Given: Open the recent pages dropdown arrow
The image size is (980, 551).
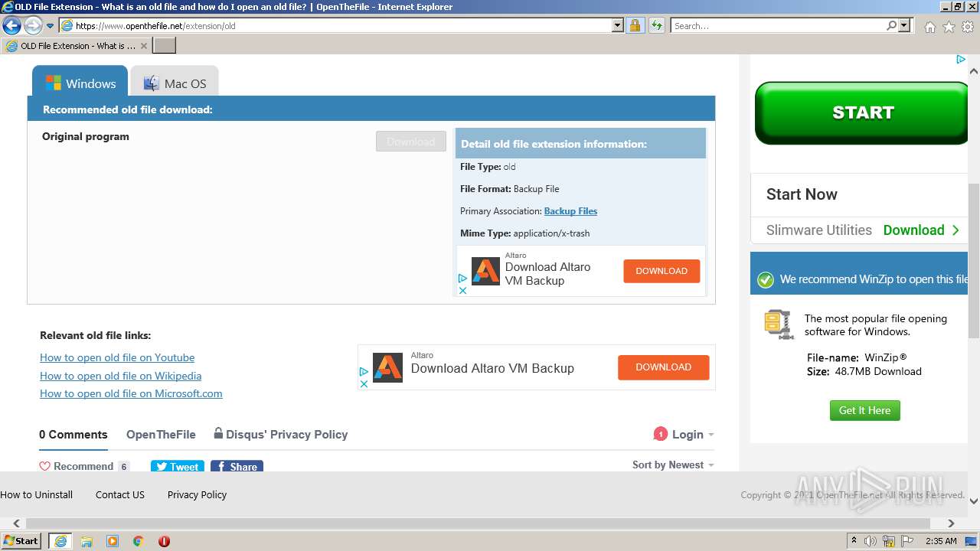Looking at the screenshot, I should coord(51,26).
